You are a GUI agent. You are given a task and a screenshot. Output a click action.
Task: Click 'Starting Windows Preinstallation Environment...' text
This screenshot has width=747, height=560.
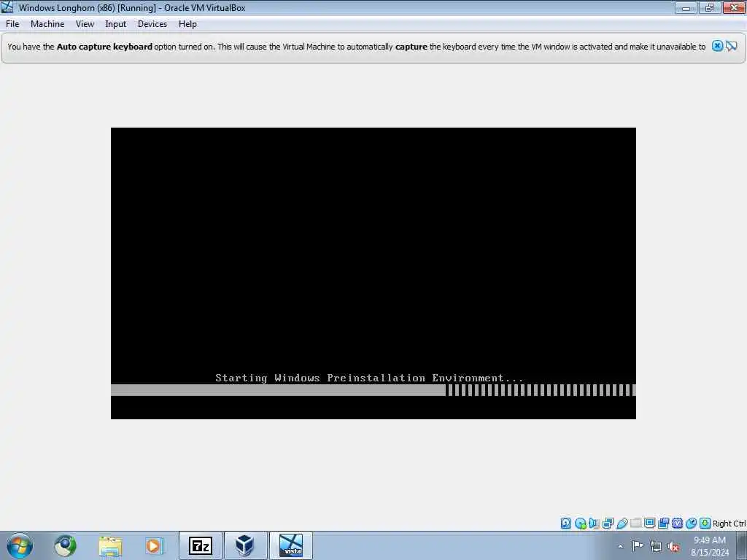[x=369, y=378]
